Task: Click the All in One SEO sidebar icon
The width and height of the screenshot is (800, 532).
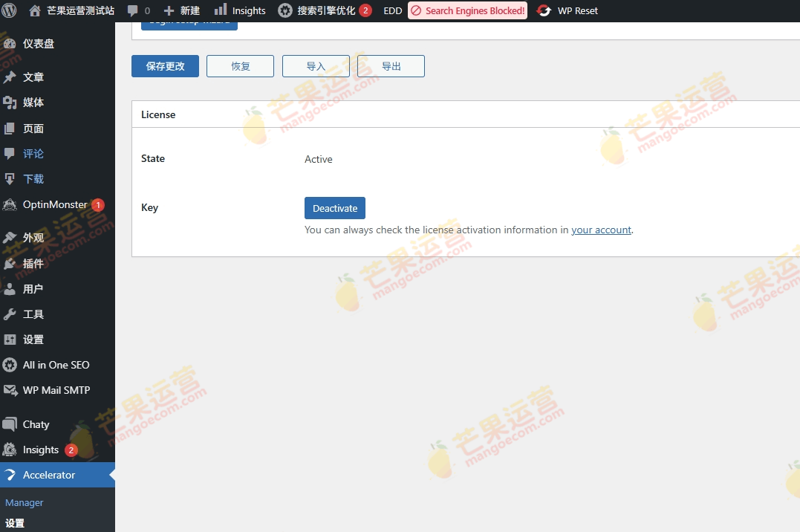Action: (10, 365)
